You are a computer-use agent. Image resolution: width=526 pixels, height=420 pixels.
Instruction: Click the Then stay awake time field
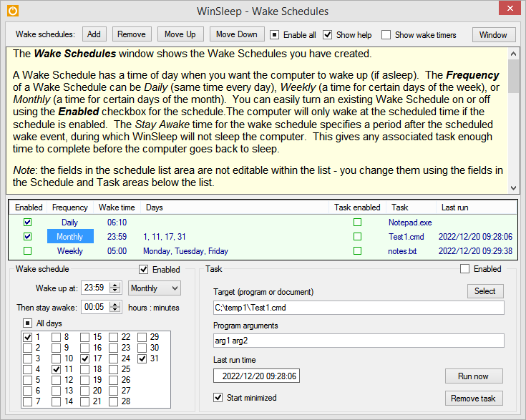(95, 307)
